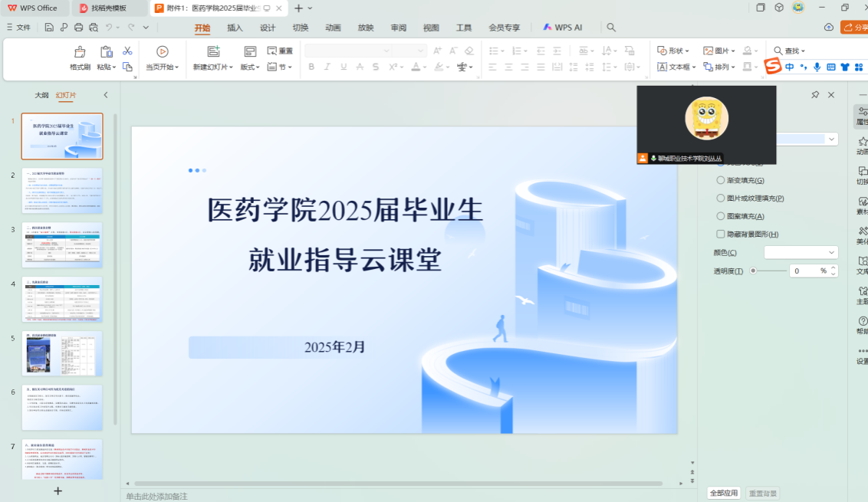Open the 帮助 help icon in sidebar
This screenshot has height=502, width=868.
click(863, 323)
